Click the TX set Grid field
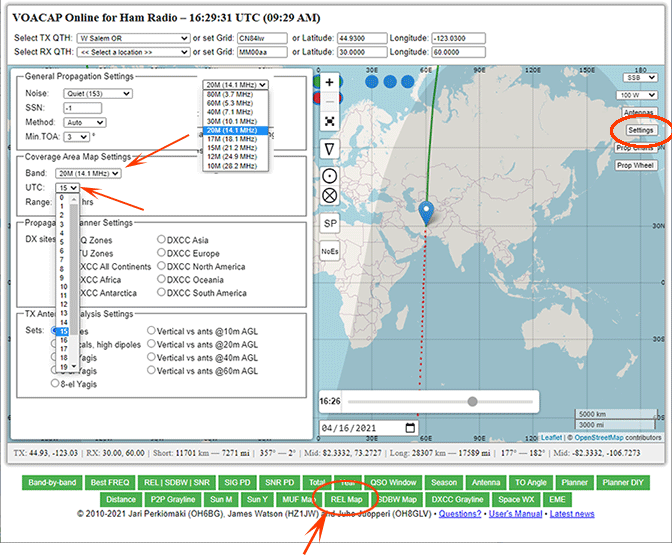The width and height of the screenshot is (672, 557). pyautogui.click(x=262, y=38)
